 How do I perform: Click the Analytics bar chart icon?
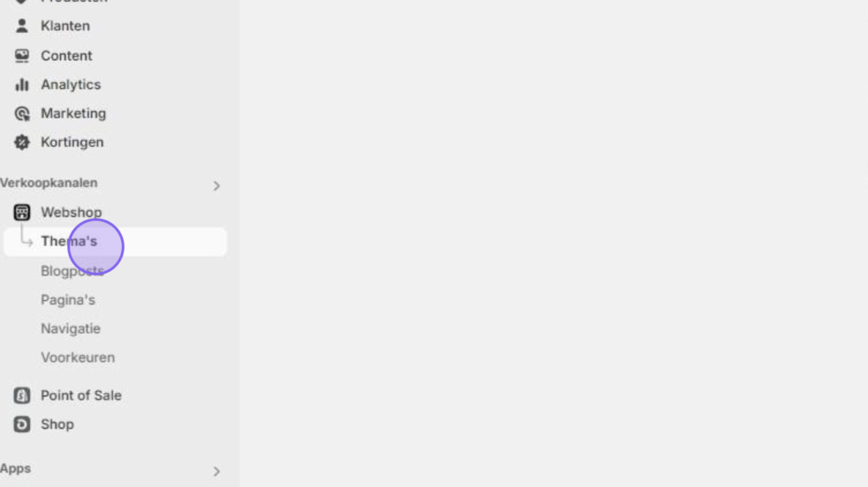(21, 85)
